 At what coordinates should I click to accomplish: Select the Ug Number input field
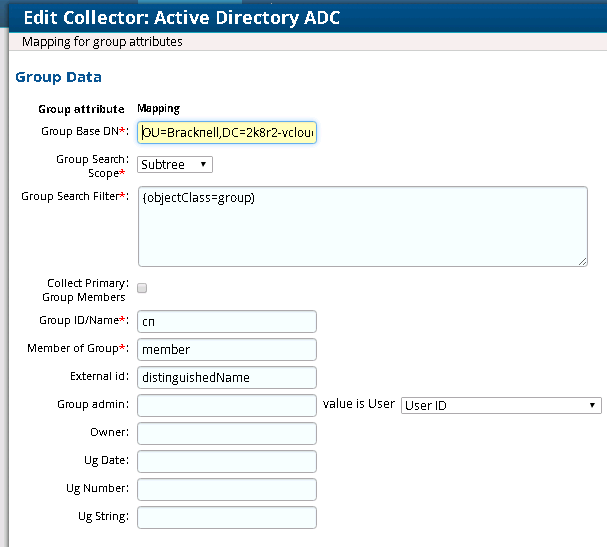tap(227, 489)
